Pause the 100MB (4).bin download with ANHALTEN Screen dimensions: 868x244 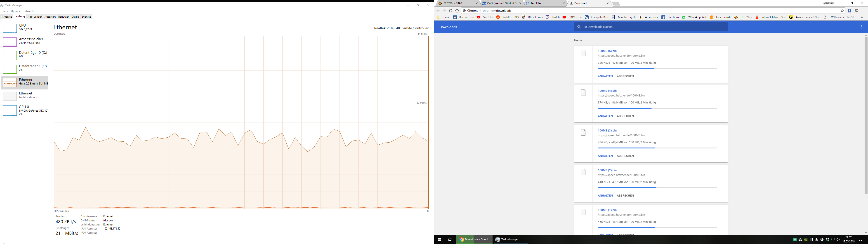point(605,116)
